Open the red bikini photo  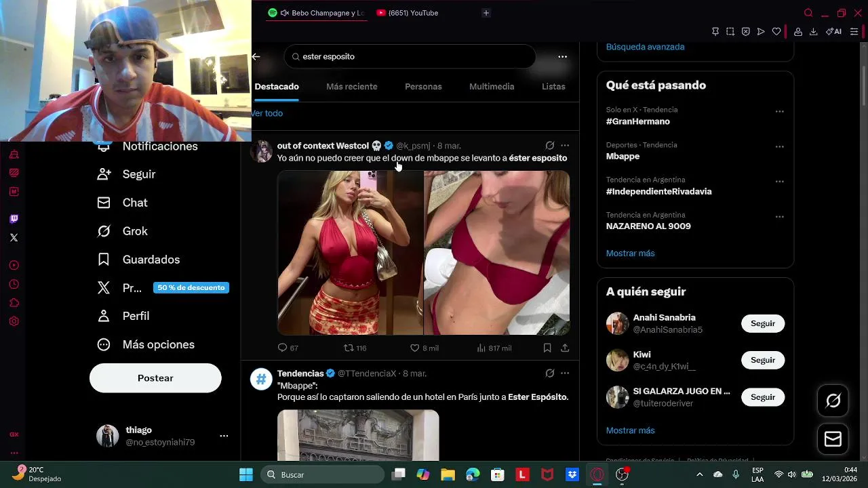(x=497, y=253)
